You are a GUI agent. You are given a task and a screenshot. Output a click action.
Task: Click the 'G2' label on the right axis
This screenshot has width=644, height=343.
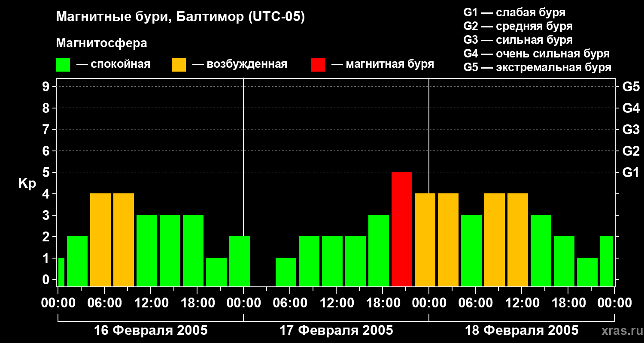click(x=631, y=151)
